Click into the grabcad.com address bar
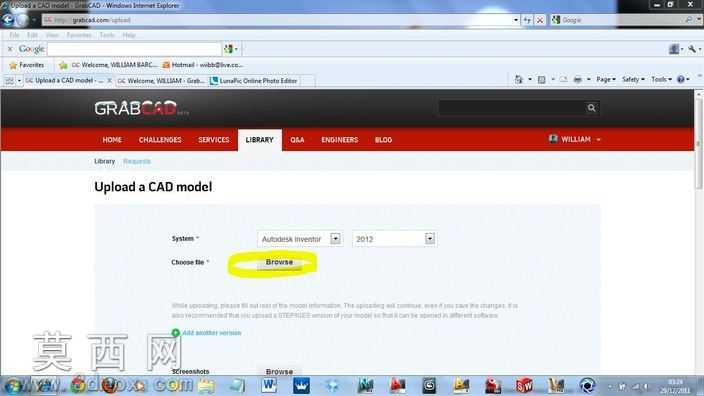 point(276,20)
